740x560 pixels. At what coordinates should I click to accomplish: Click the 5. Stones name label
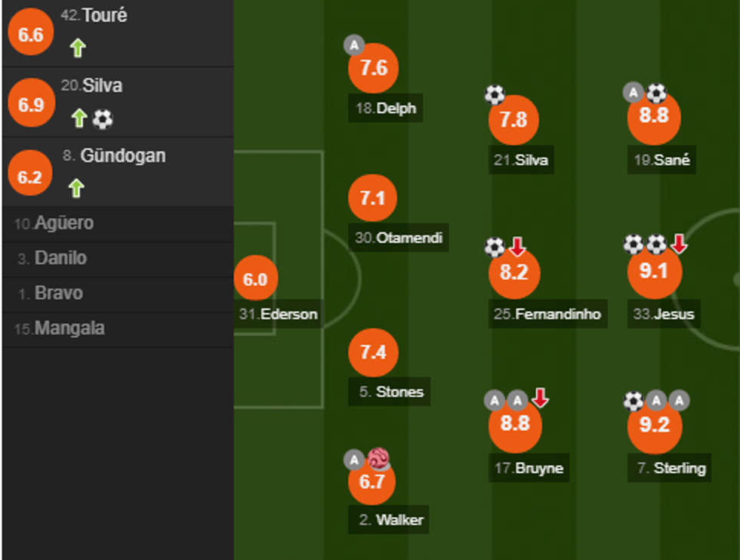pyautogui.click(x=391, y=392)
